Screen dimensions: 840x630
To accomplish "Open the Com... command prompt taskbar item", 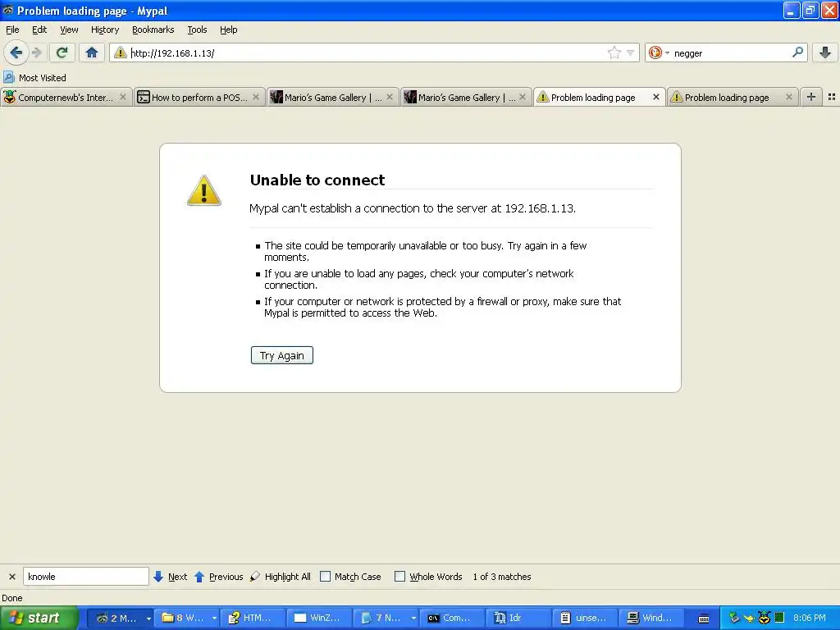I will coord(452,618).
